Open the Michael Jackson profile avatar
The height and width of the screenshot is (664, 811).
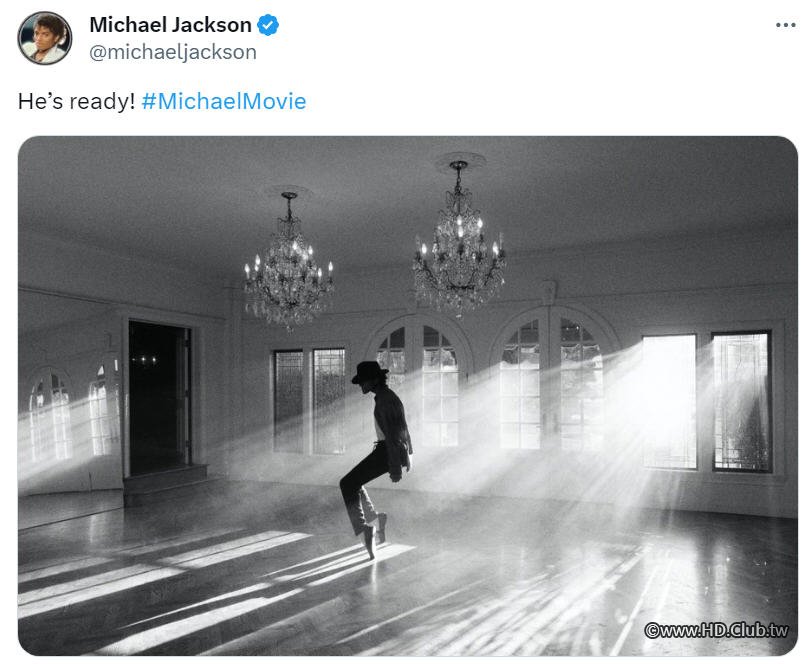(45, 38)
